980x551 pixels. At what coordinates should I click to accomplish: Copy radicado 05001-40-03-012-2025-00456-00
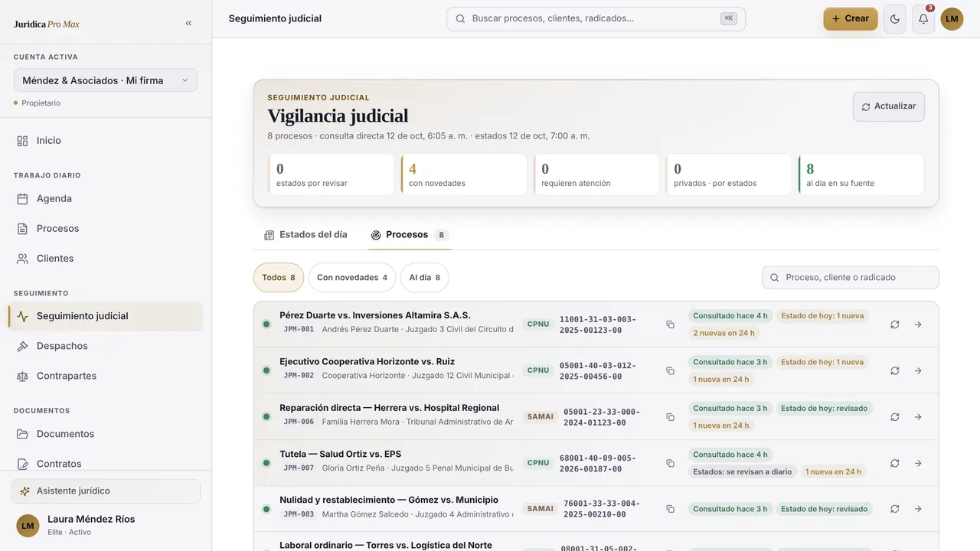(x=670, y=370)
